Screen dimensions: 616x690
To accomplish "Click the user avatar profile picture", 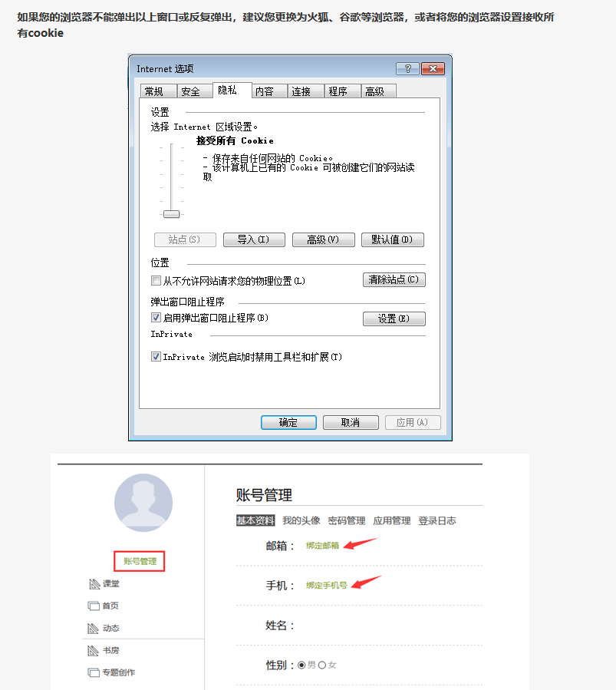I will (x=143, y=503).
